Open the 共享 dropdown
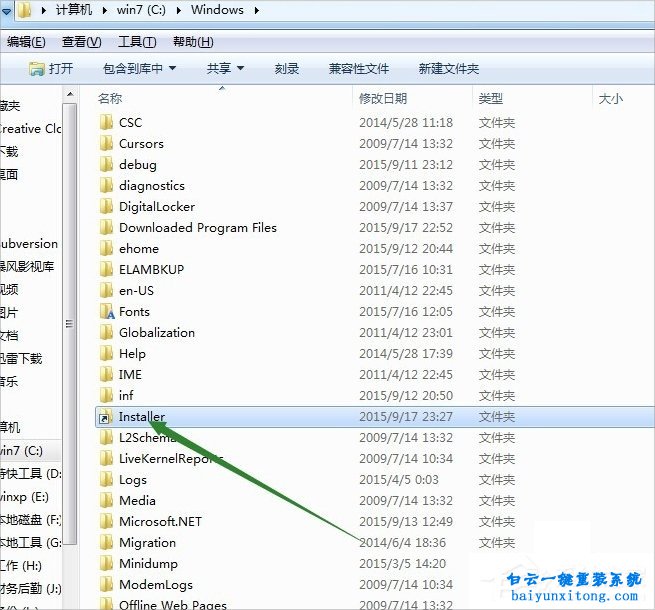Image resolution: width=655 pixels, height=610 pixels. 225,69
